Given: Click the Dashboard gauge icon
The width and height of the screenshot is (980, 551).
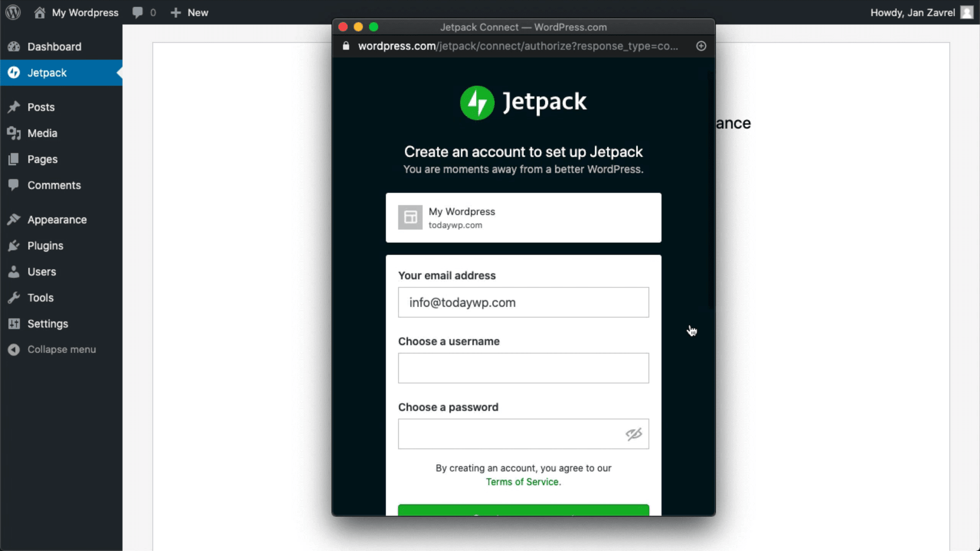Looking at the screenshot, I should (14, 46).
